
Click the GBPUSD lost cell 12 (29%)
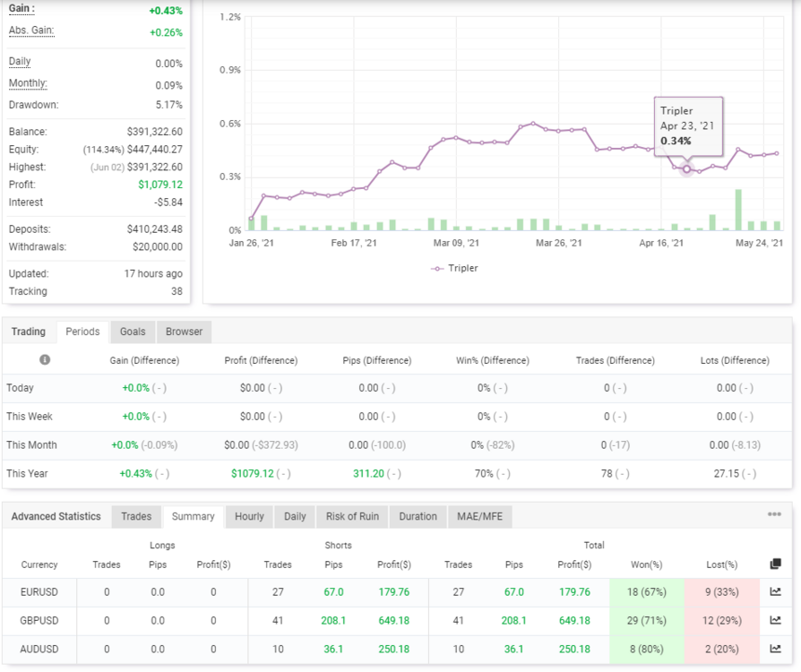tap(722, 621)
